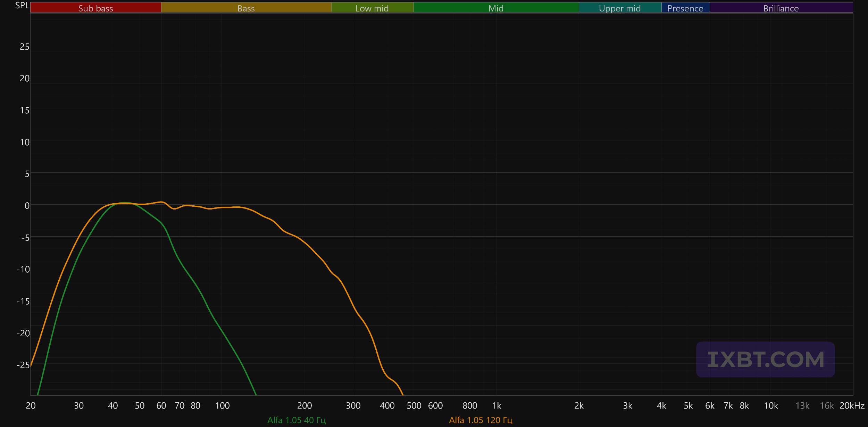Screen dimensions: 868x427
Task: Click the IXBT.COM watermark logo
Action: [x=765, y=359]
